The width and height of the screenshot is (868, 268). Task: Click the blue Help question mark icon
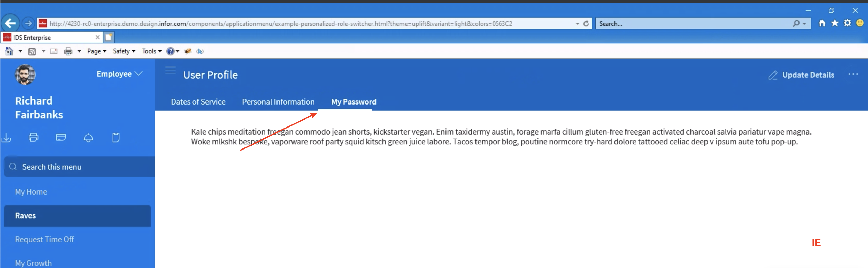tap(171, 51)
